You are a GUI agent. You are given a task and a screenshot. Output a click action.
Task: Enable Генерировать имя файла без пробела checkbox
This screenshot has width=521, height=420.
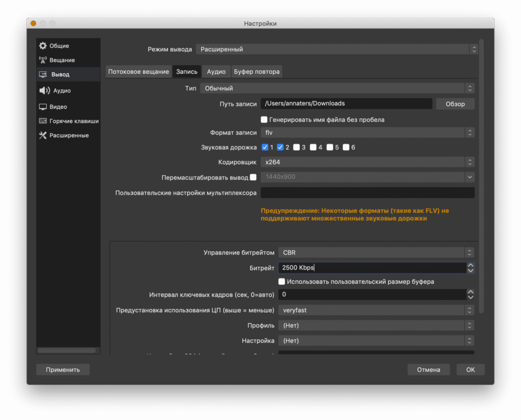264,119
